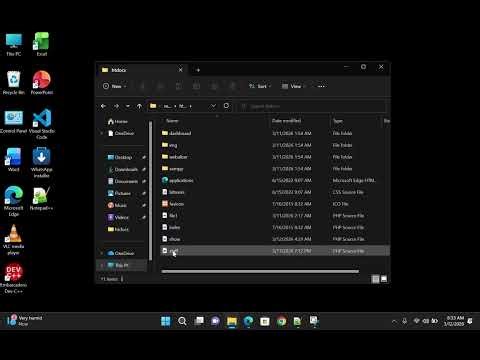Select the webalizer folder
The height and width of the screenshot is (360, 480).
(x=275, y=157)
